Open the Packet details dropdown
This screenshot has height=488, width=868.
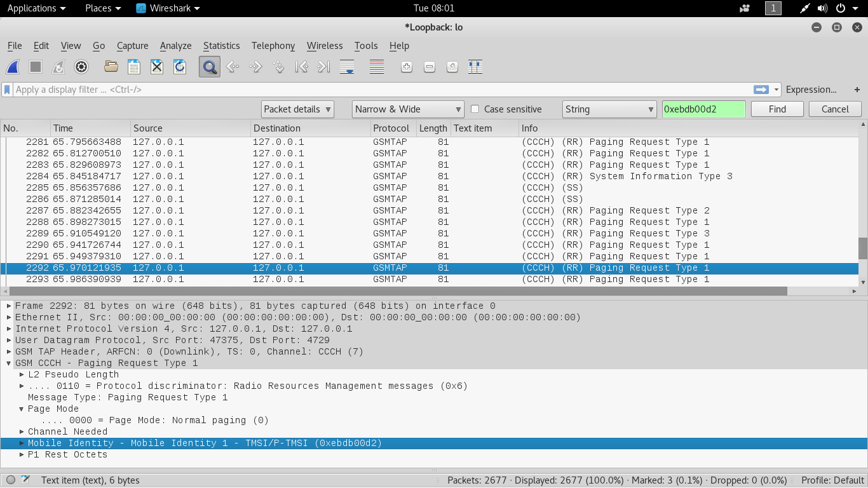(x=297, y=109)
